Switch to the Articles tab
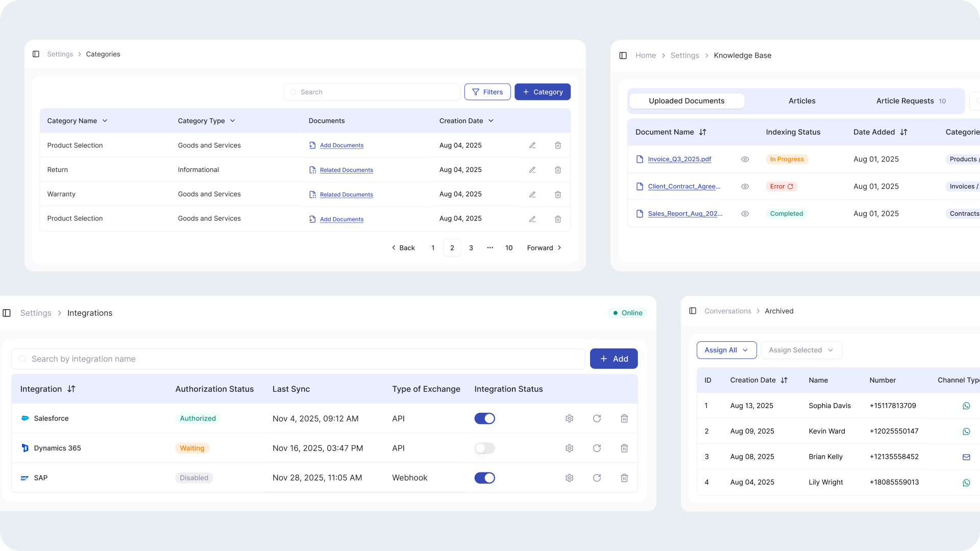The width and height of the screenshot is (980, 551). tap(801, 101)
